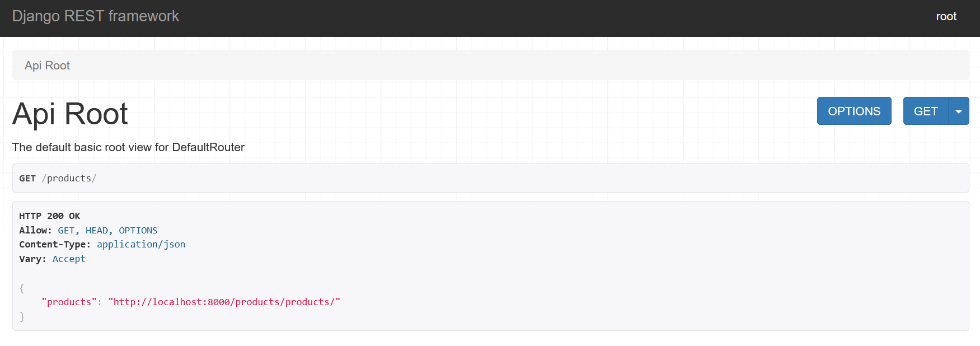Click the GET value in Allow header
Viewport: 980px width, 346px height.
point(66,230)
